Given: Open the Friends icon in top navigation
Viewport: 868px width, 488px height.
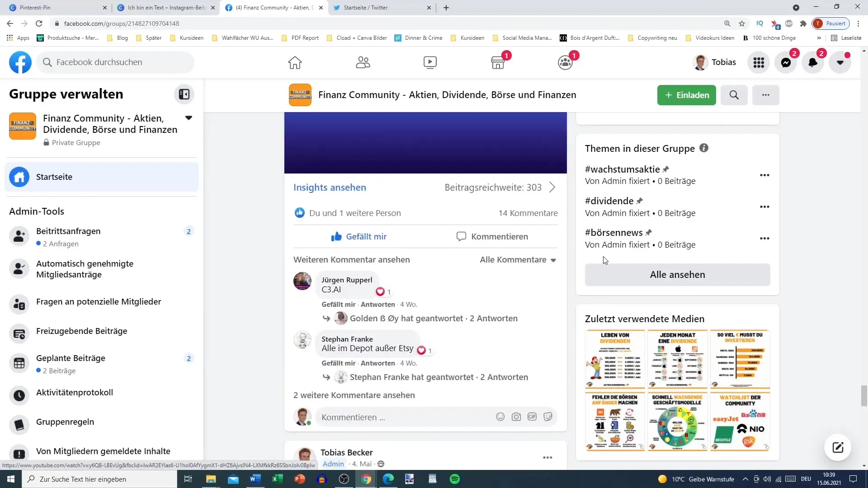Looking at the screenshot, I should pos(363,62).
